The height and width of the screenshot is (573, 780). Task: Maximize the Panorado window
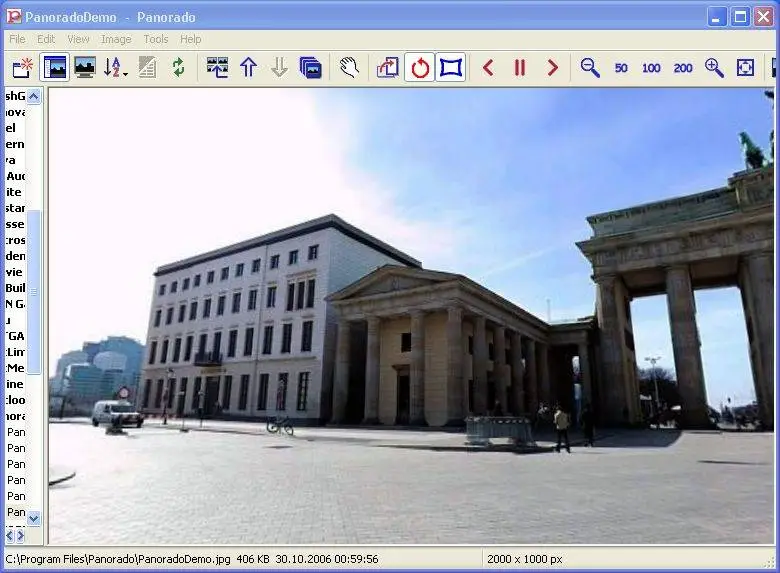(x=740, y=17)
